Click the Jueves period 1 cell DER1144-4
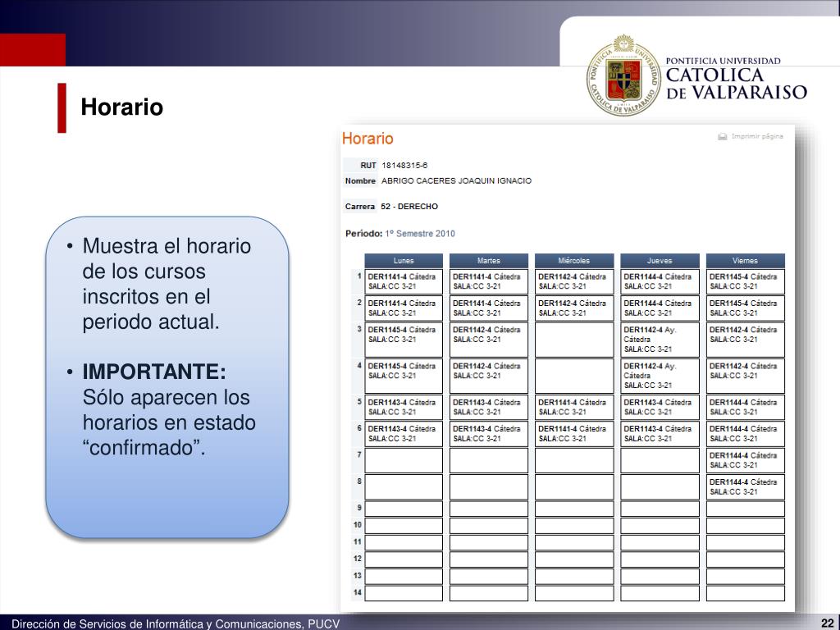Screen dimensions: 840x630 pyautogui.click(x=660, y=282)
